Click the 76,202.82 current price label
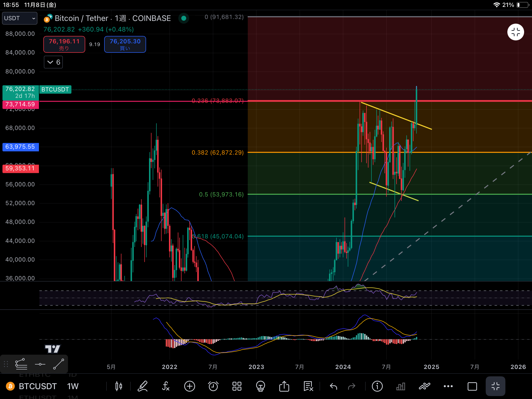 [21, 92]
